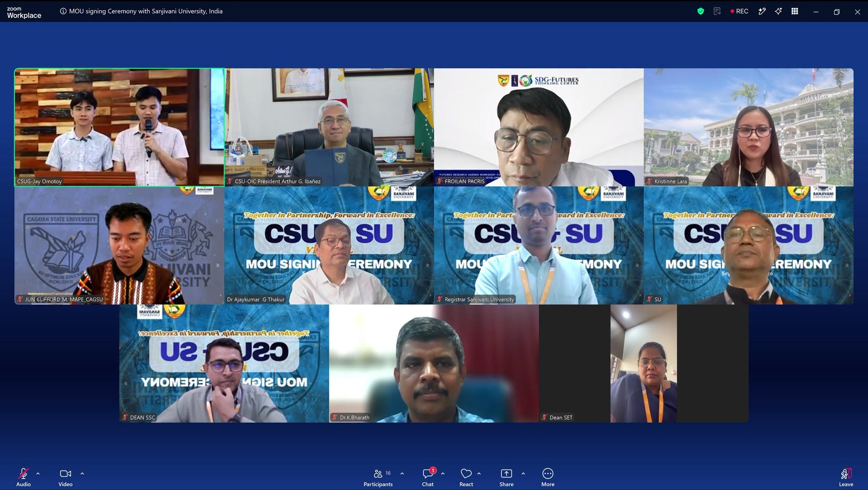Expand video options arrow next to Video

(x=82, y=473)
